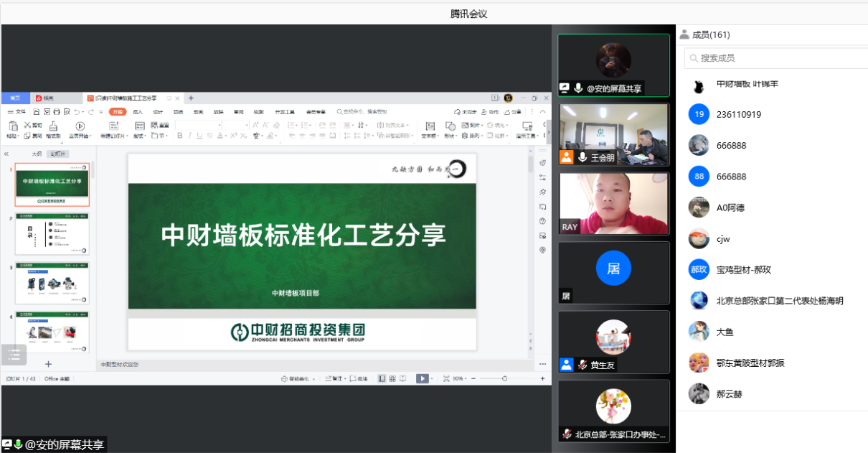Image resolution: width=868 pixels, height=453 pixels.
Task: Toggle Bold formatting in the ribbon
Action: (180, 136)
